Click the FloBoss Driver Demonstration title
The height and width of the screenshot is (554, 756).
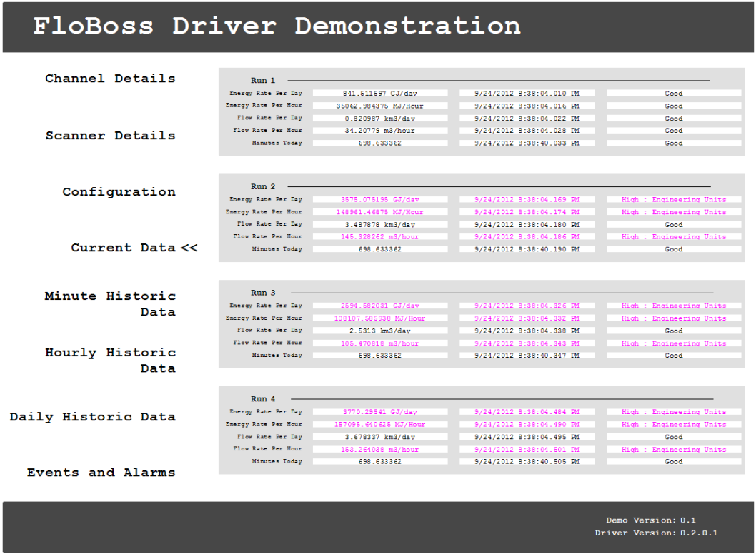(x=277, y=26)
